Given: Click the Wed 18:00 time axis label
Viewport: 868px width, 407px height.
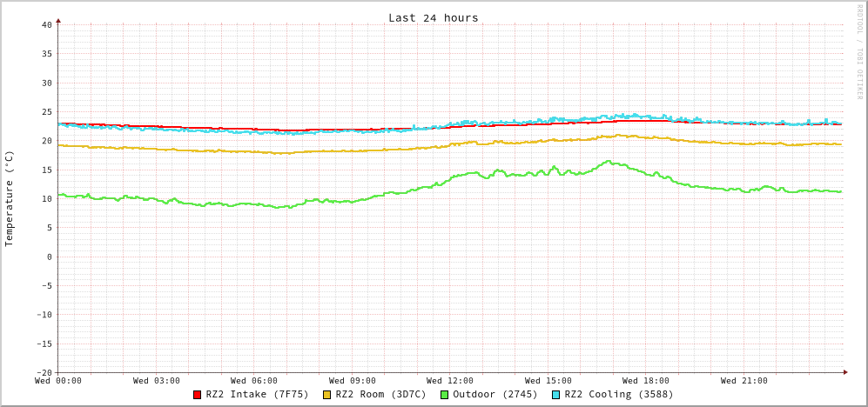Looking at the screenshot, I should 646,381.
